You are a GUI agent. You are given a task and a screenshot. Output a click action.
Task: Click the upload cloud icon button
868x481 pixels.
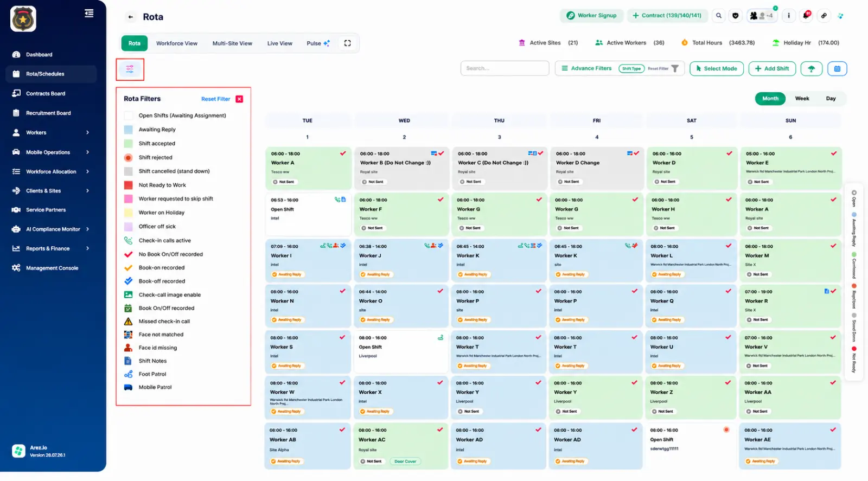812,69
